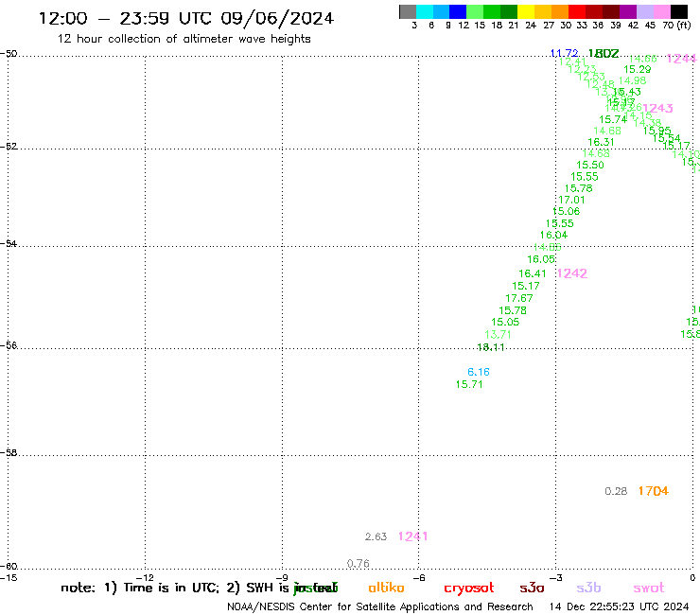Click the wave height value '15.06'
The image size is (700, 615).
click(x=566, y=211)
